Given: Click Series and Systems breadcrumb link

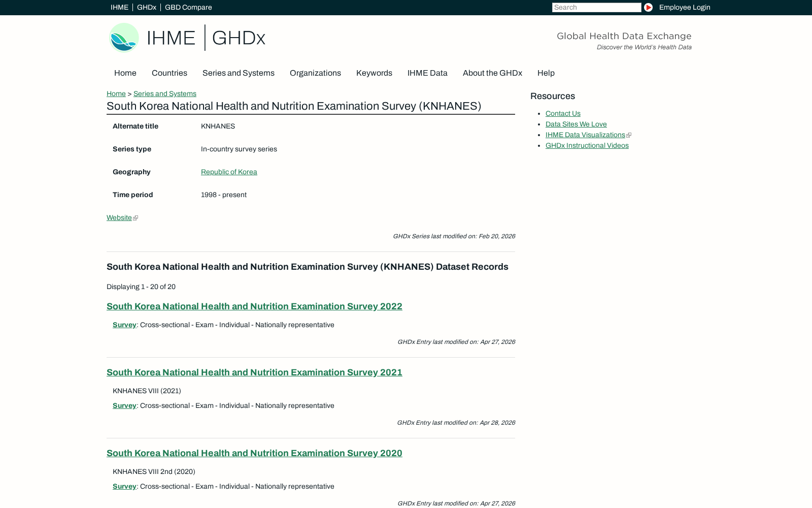Looking at the screenshot, I should (165, 93).
